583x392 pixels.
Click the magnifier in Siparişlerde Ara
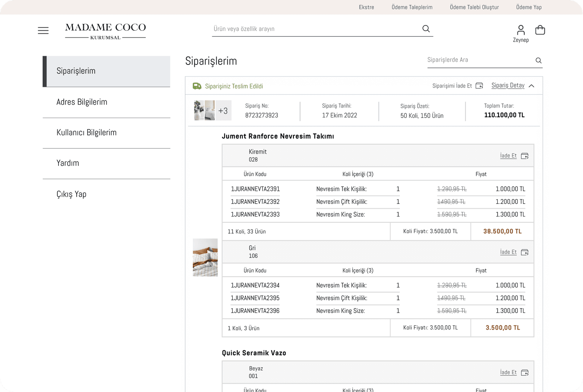click(538, 60)
